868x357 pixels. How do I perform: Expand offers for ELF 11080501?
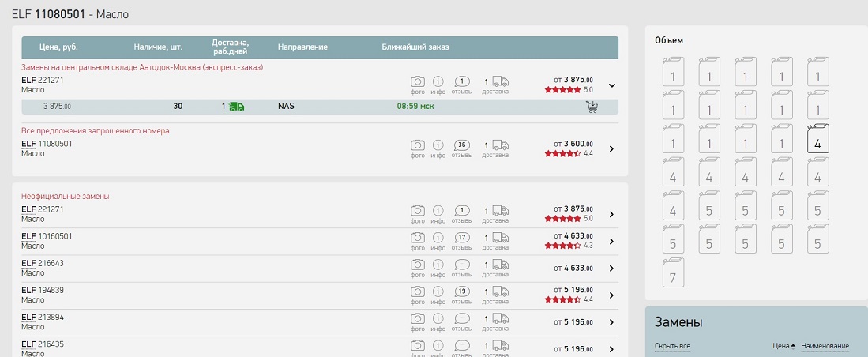[x=611, y=149]
